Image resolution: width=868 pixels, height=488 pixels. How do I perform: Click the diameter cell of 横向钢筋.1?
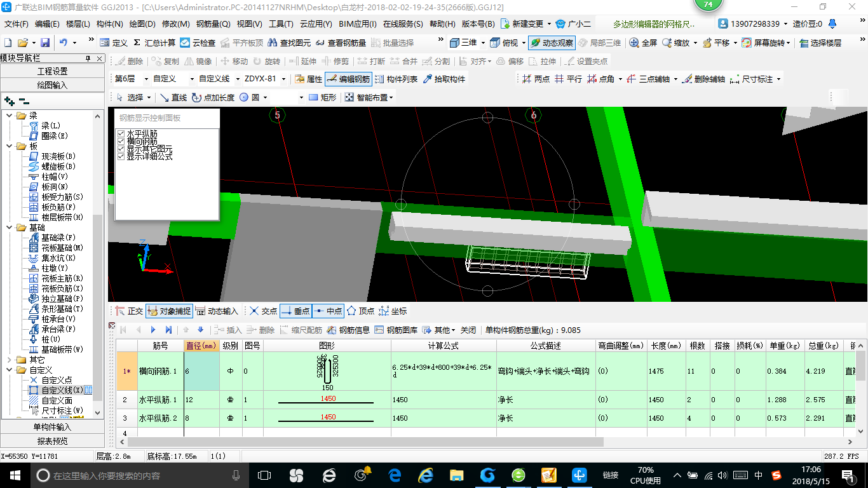pos(202,371)
